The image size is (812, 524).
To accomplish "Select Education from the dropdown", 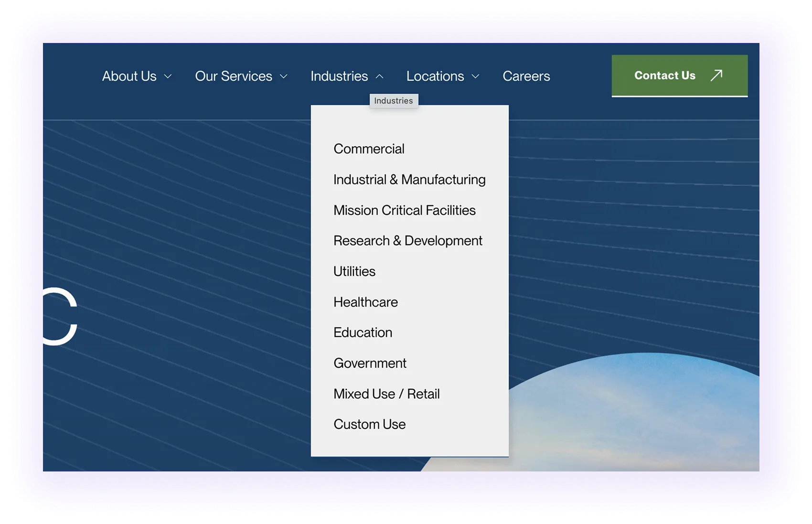I will pos(363,332).
